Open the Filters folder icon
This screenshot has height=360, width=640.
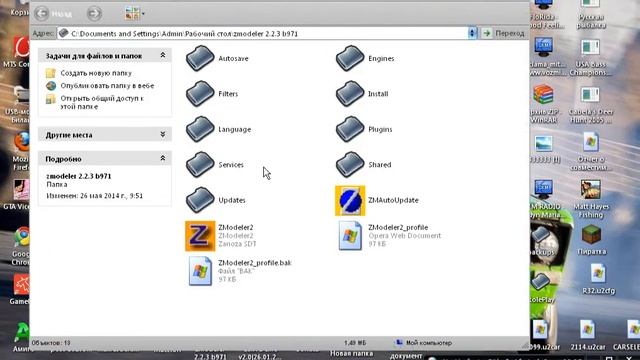point(200,94)
